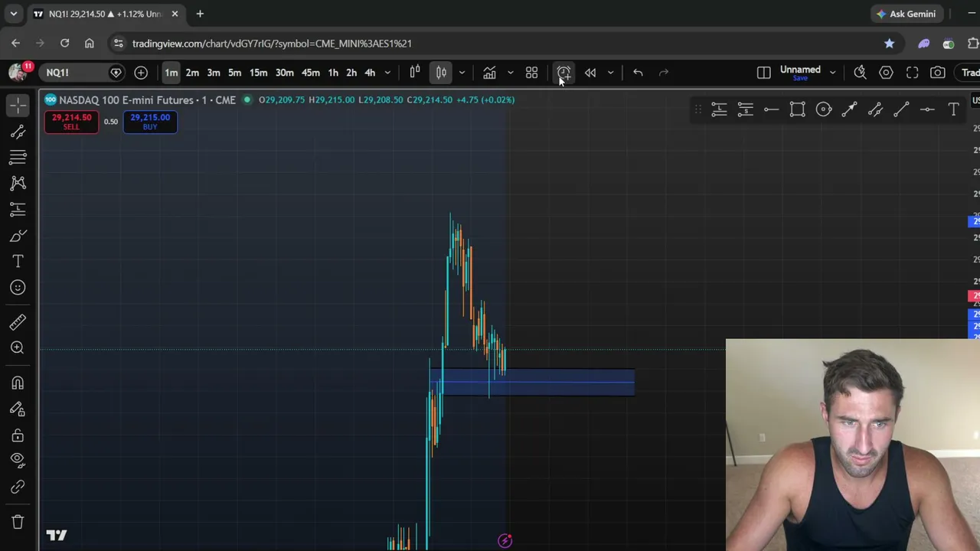This screenshot has height=551, width=980.
Task: Redo the last chart action
Action: click(664, 73)
